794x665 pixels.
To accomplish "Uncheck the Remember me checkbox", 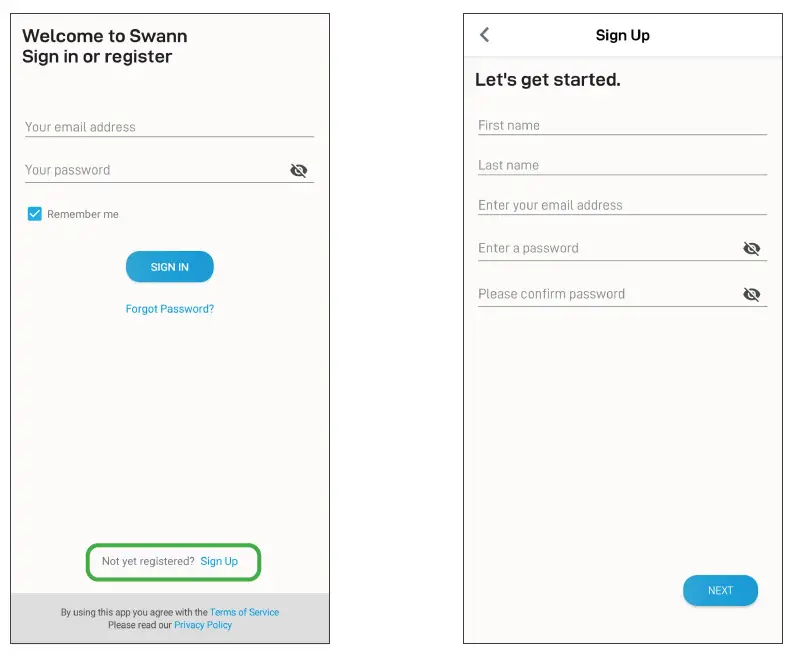I will click(35, 214).
